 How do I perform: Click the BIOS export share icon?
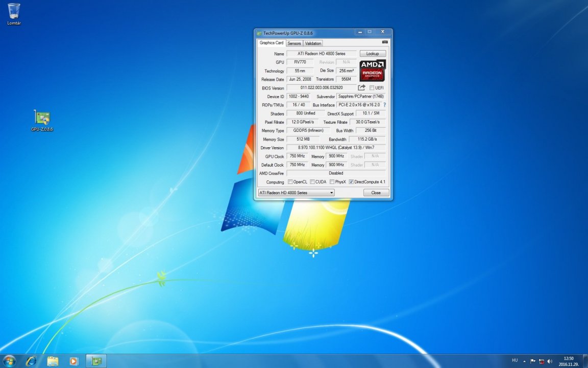361,88
